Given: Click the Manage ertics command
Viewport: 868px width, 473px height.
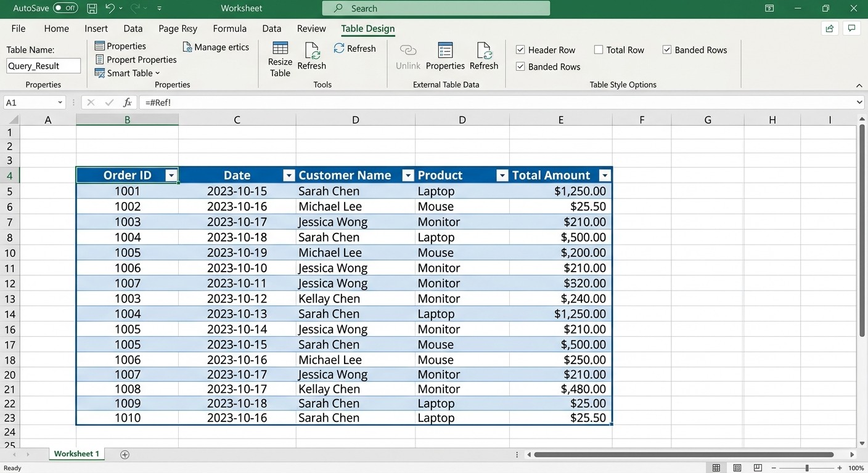Looking at the screenshot, I should [x=216, y=47].
